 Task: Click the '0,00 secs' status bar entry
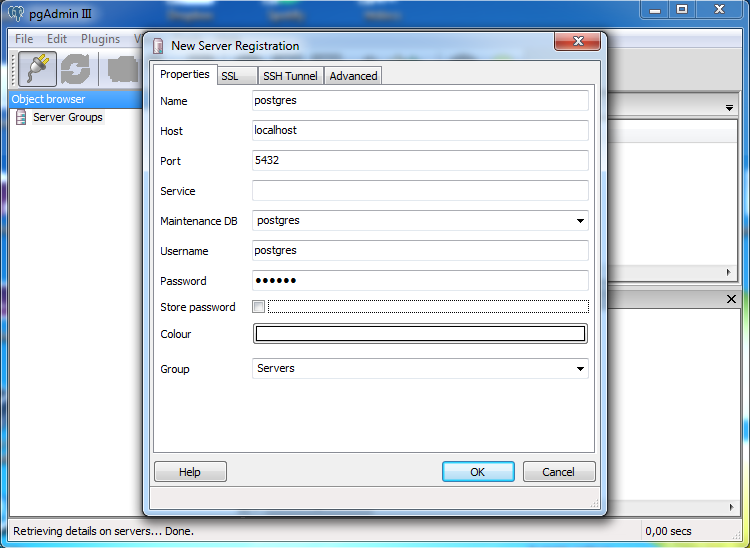(x=668, y=531)
